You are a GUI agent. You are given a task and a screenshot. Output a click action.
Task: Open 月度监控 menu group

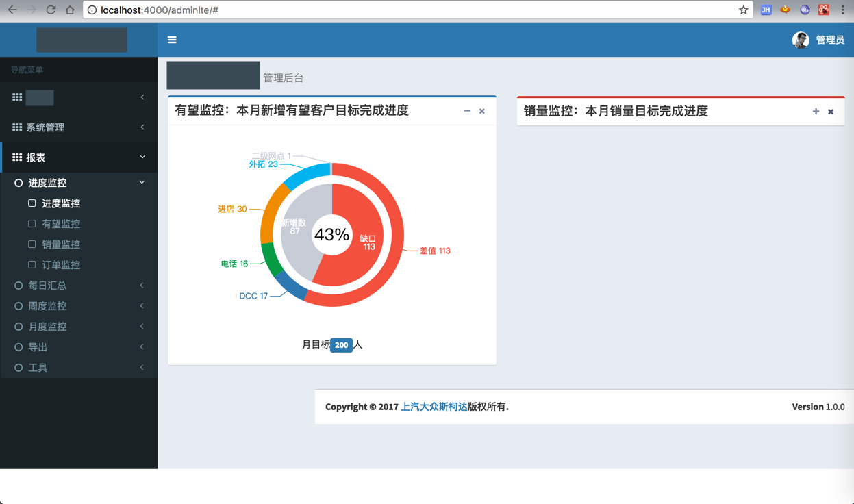[x=79, y=327]
